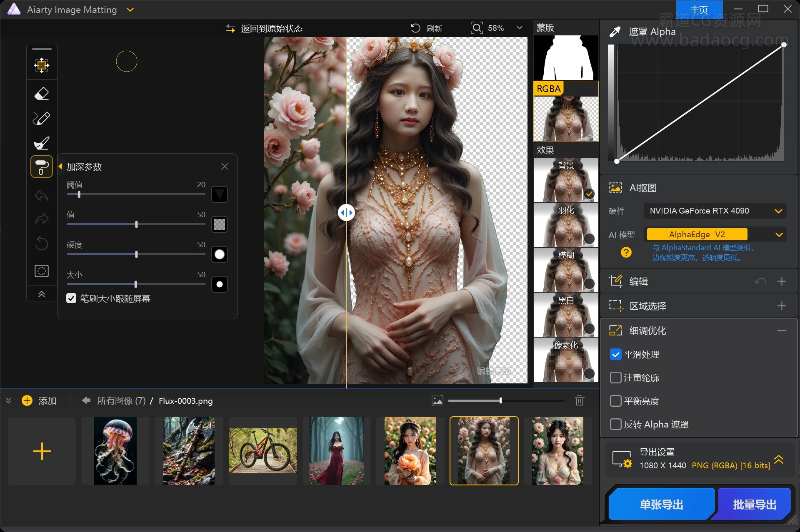Expand the 编辑 section plus button
The height and width of the screenshot is (532, 800).
point(782,281)
